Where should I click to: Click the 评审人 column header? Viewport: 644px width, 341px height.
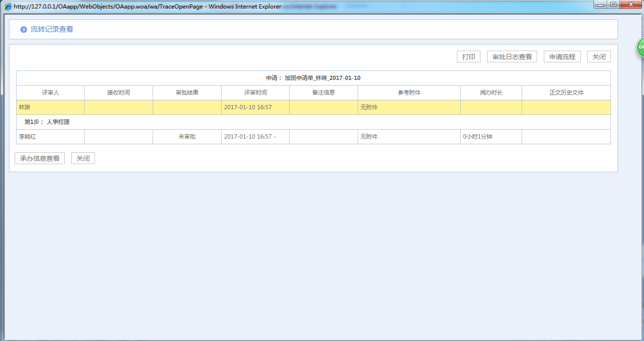(50, 93)
